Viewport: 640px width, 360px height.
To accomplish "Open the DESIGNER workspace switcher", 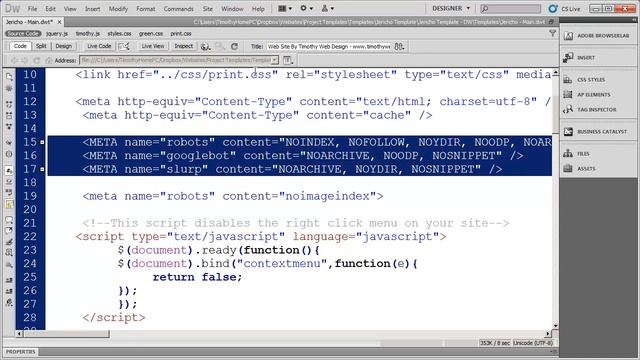I will (x=451, y=8).
